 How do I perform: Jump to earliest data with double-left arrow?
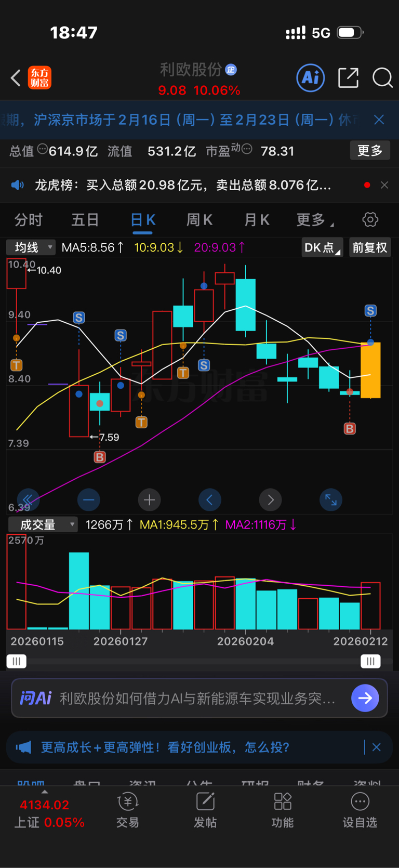click(x=28, y=500)
